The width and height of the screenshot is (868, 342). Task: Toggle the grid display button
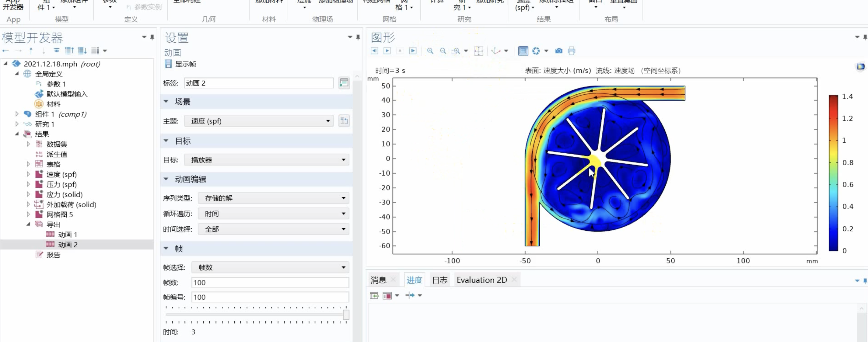point(523,51)
